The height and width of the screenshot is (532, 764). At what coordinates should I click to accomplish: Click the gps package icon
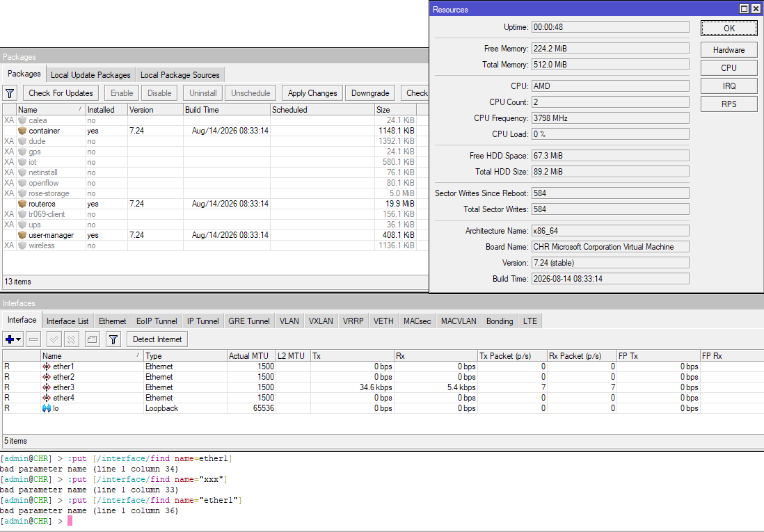coord(22,152)
